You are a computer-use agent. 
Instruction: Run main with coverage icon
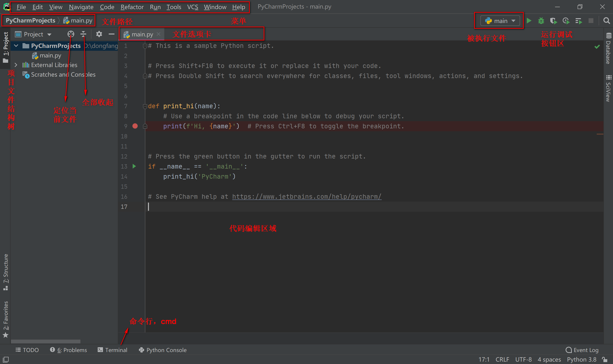tap(553, 21)
